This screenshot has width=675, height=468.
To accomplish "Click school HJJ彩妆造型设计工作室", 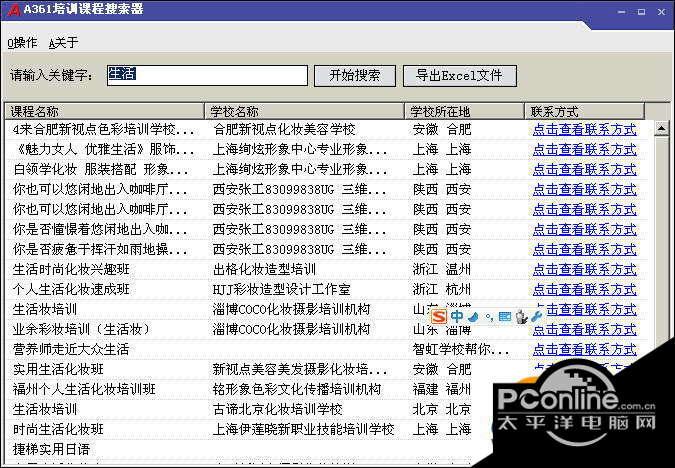I will click(282, 290).
